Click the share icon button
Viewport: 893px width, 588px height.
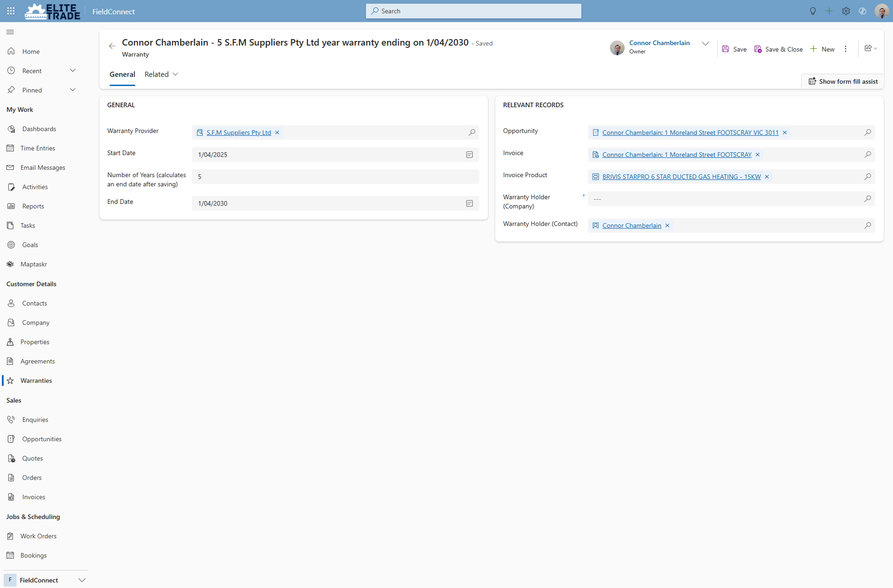coord(868,48)
